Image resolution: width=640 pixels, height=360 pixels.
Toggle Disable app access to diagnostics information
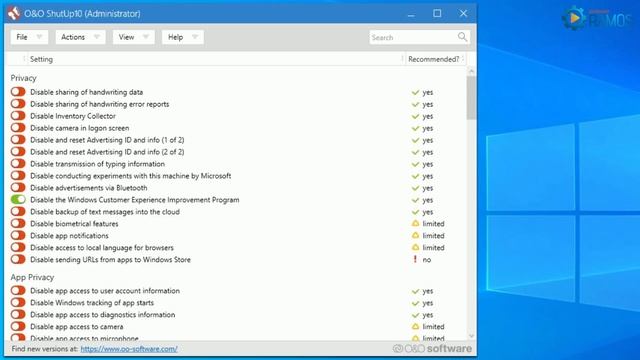point(18,315)
